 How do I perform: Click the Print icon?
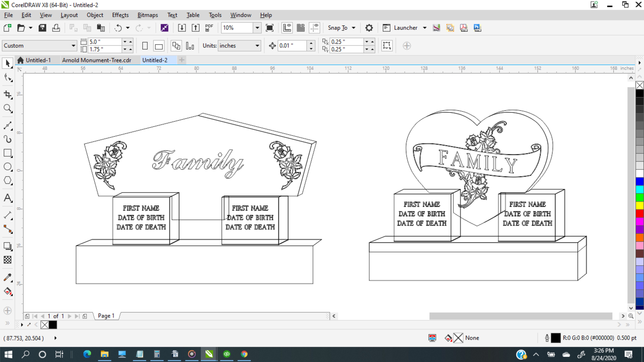point(56,28)
